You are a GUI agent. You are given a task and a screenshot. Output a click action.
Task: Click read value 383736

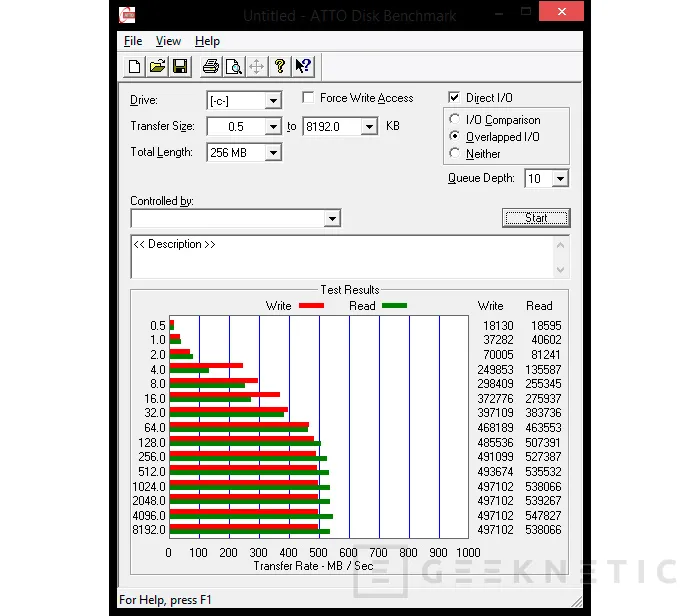coord(543,412)
